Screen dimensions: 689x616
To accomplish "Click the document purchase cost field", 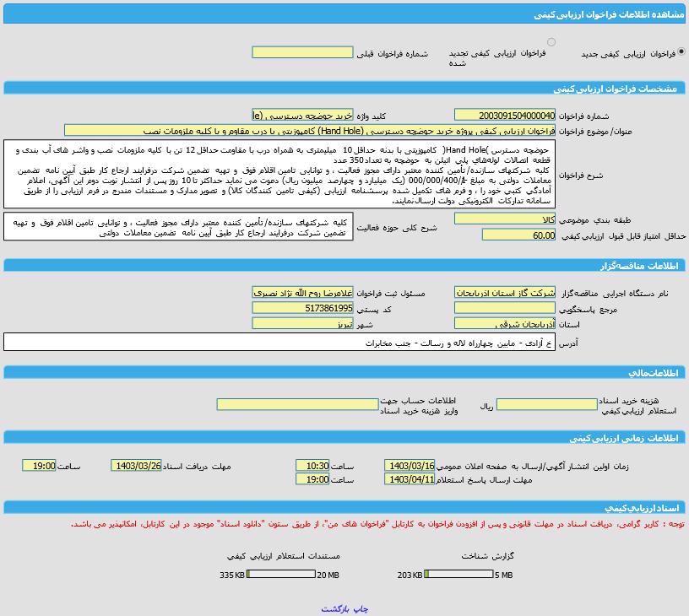I will (x=546, y=405).
